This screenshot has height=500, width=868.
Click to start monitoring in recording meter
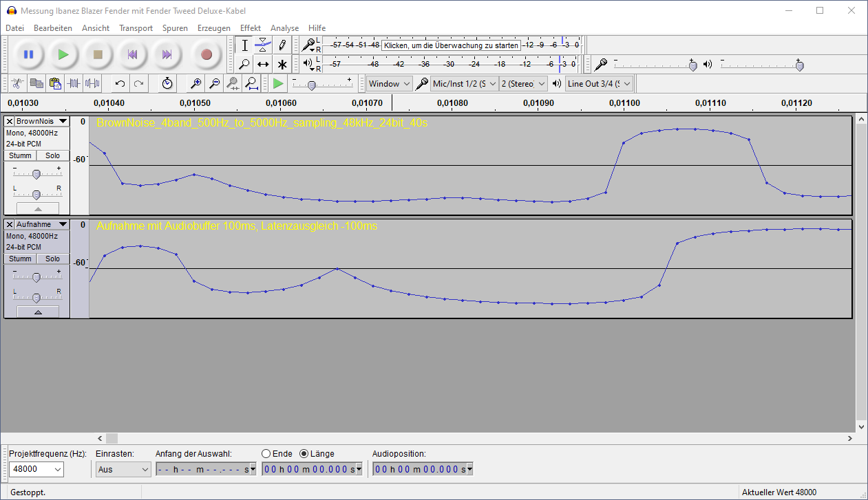coord(451,45)
